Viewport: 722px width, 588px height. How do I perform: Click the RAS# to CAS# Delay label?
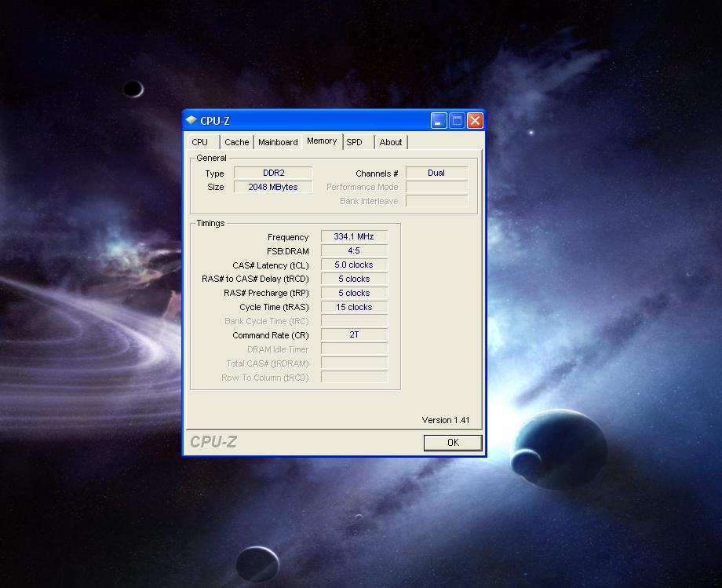coord(255,279)
